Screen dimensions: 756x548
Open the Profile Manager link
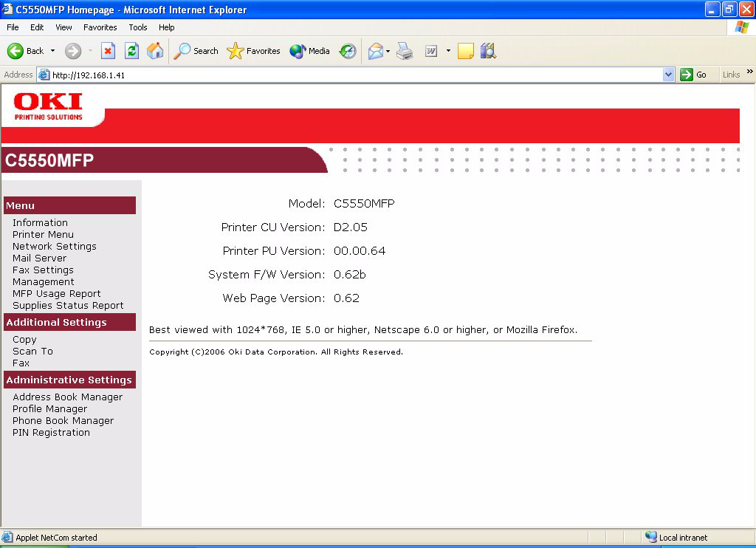click(49, 409)
